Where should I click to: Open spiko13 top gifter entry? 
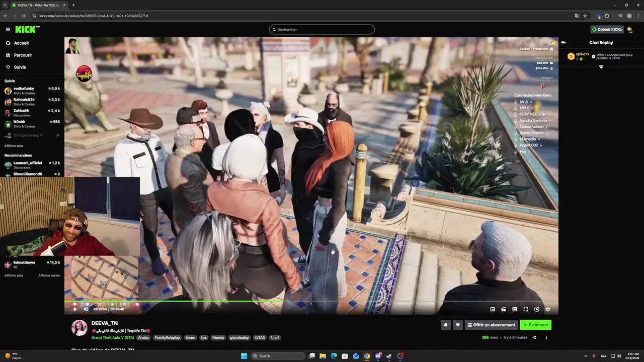click(x=579, y=56)
